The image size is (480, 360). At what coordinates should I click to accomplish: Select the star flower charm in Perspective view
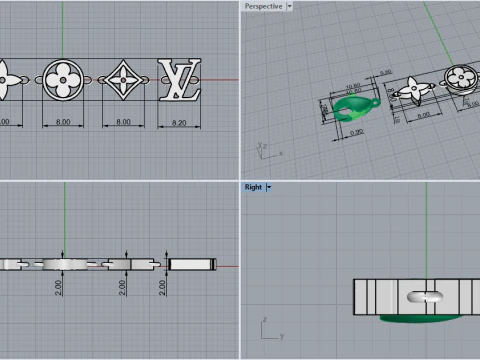point(413,90)
